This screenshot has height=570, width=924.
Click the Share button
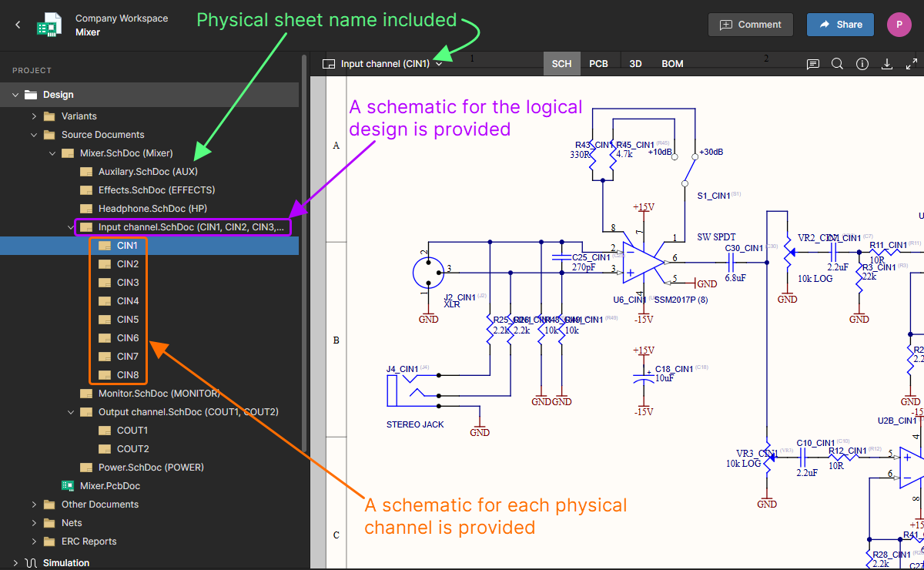point(840,24)
